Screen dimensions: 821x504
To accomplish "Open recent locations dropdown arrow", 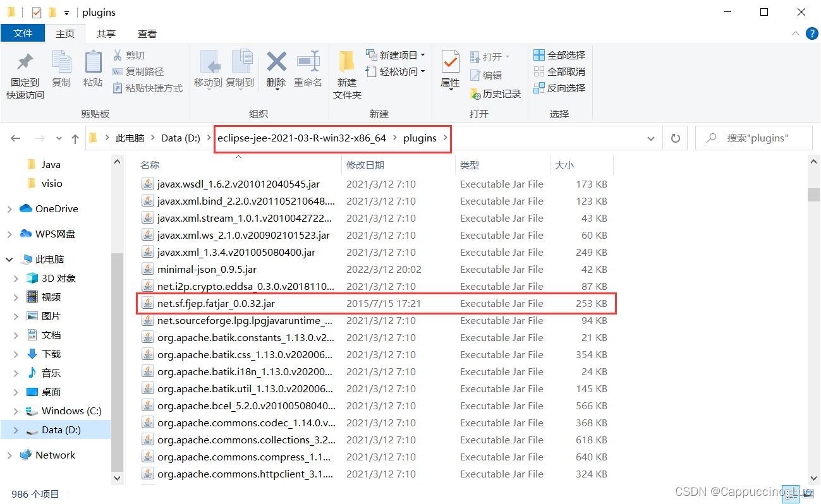I will point(59,138).
